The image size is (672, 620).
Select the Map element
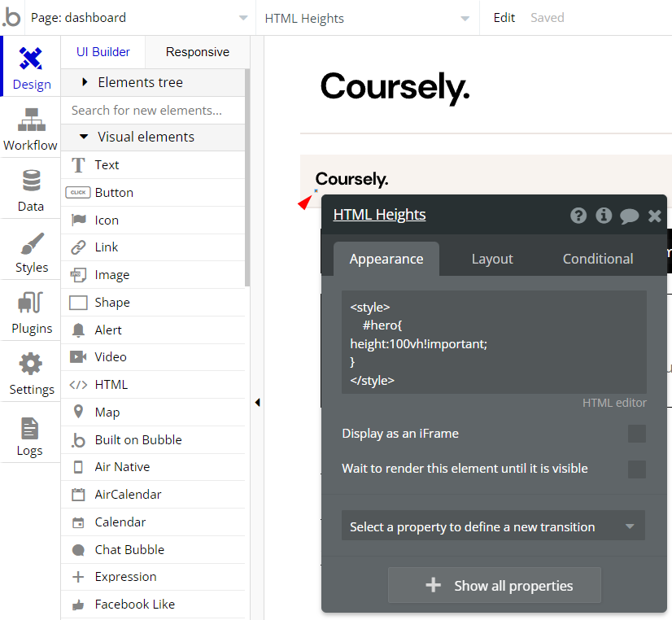[x=153, y=413]
